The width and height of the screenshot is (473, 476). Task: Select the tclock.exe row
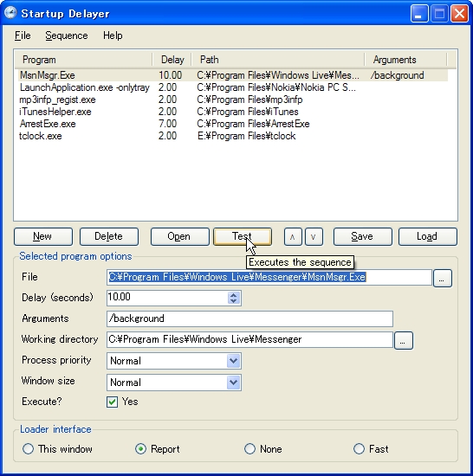click(233, 136)
